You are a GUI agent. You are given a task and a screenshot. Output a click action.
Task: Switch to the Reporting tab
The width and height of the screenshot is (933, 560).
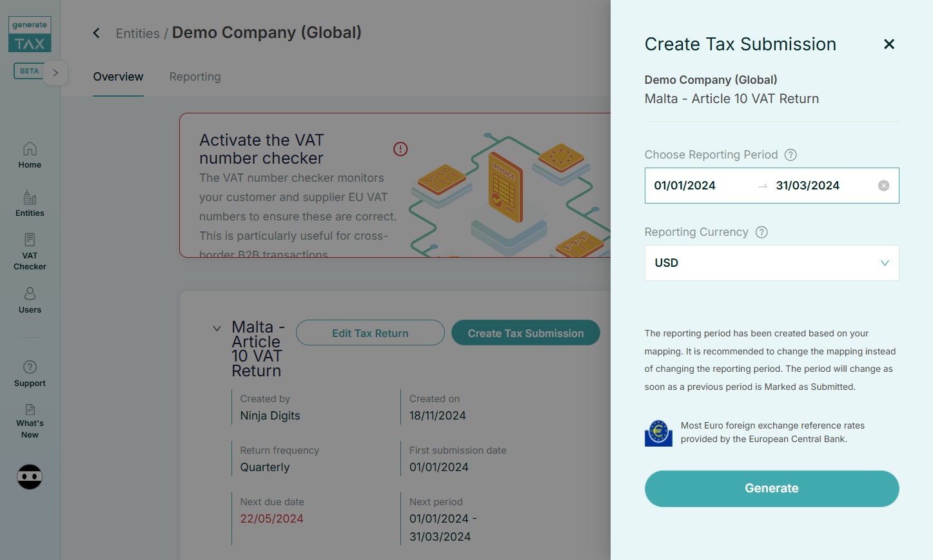pos(195,77)
